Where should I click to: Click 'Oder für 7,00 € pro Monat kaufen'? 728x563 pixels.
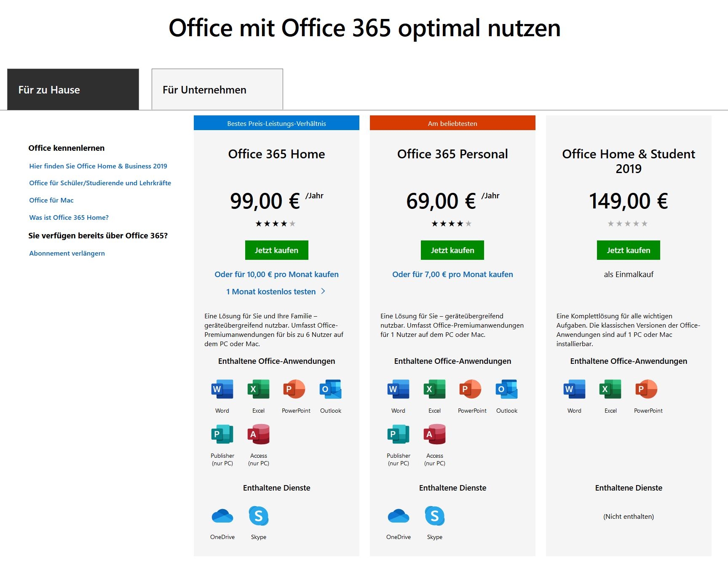452,275
